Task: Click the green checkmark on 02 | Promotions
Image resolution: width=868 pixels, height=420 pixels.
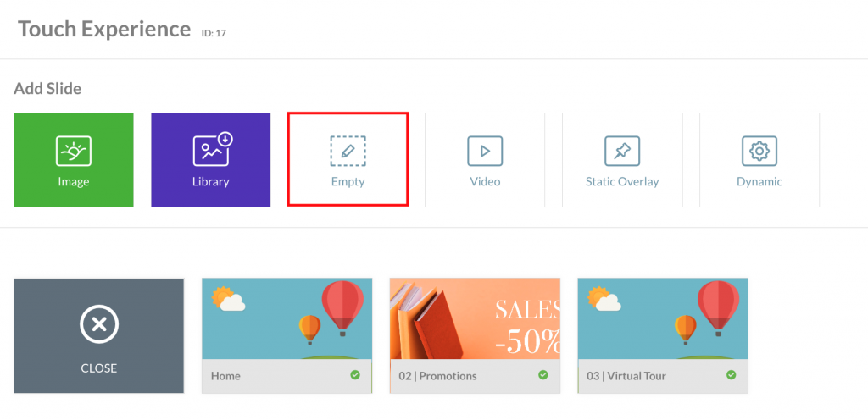Action: (x=543, y=374)
